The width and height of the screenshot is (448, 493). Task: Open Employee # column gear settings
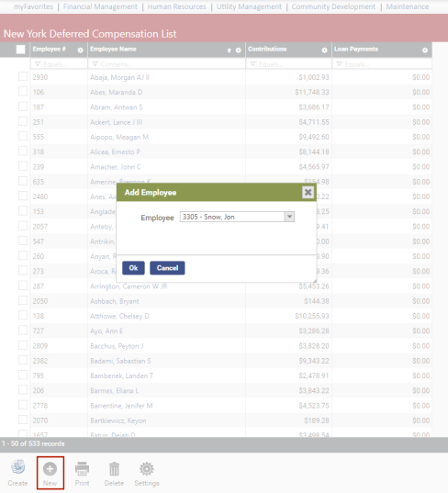pos(80,50)
